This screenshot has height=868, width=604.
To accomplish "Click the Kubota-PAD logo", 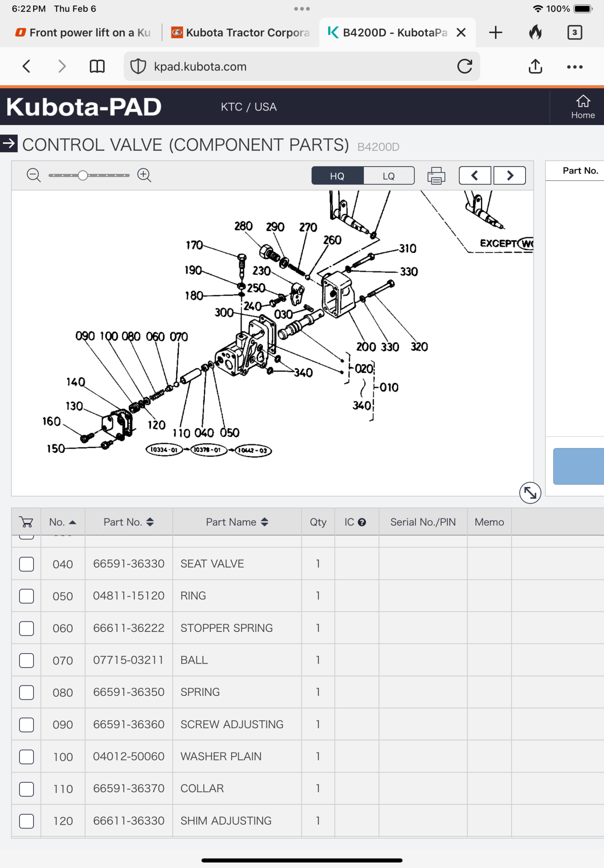I will click(84, 107).
